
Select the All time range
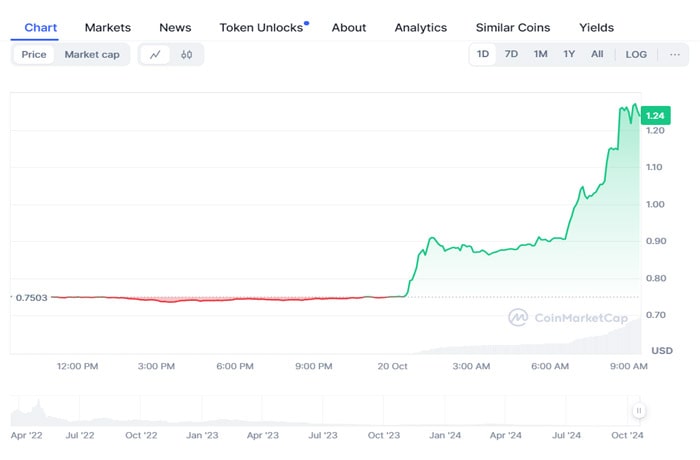[x=597, y=54]
